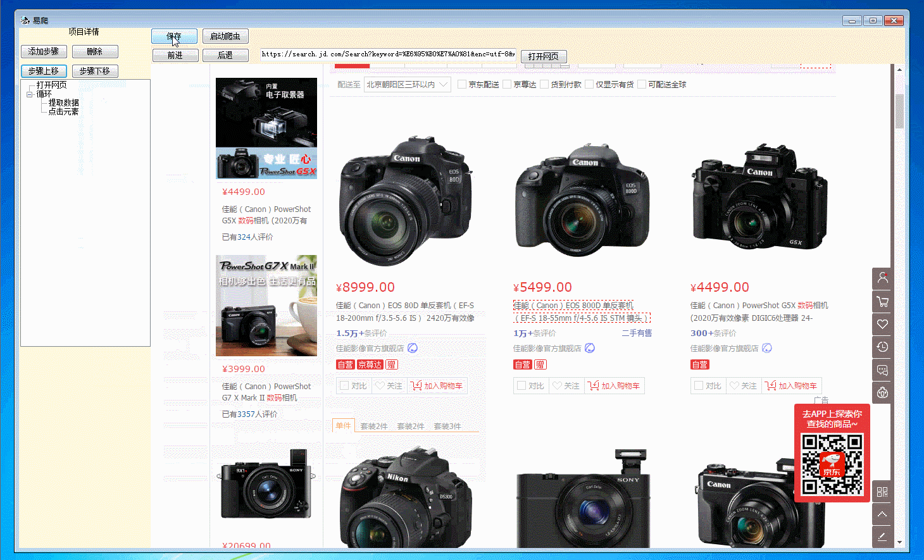The height and width of the screenshot is (560, 924).
Task: Click the chat icon beside ¥5499 store name
Action: tap(590, 348)
